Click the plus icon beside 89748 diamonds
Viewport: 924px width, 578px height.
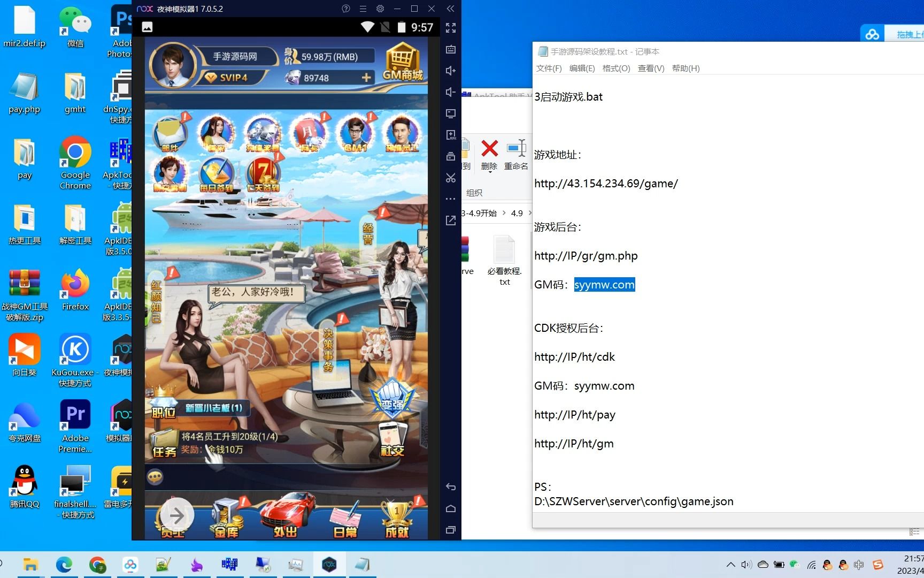coord(366,78)
